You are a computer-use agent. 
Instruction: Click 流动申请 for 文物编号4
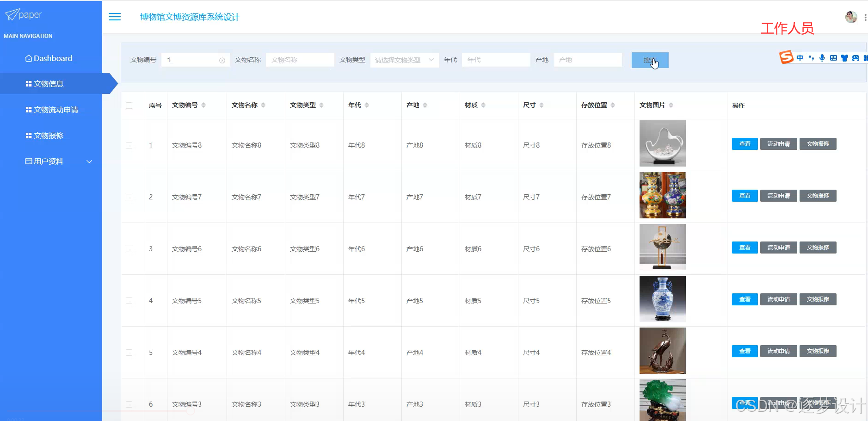[779, 351]
